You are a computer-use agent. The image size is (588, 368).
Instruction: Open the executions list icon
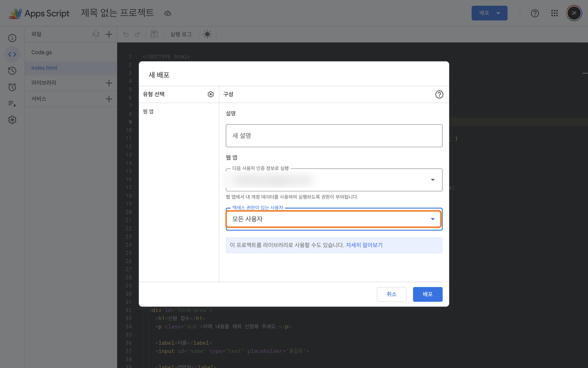point(12,104)
